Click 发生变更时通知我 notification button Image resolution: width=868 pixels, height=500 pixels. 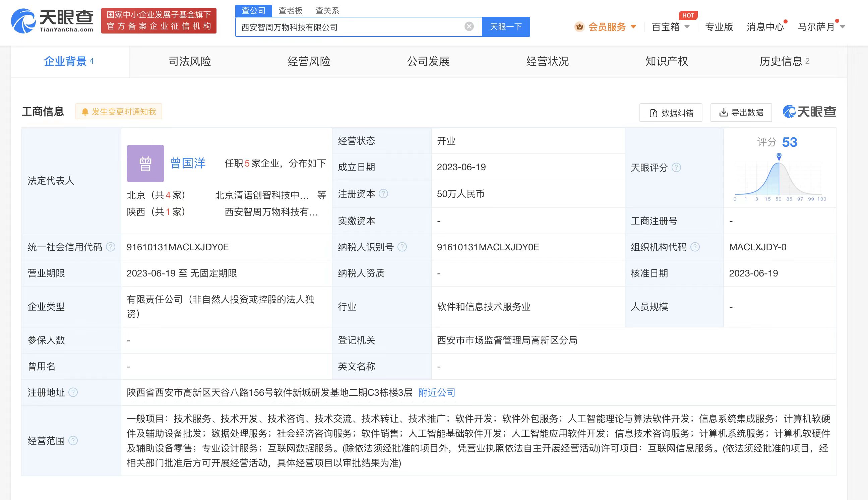click(x=118, y=112)
